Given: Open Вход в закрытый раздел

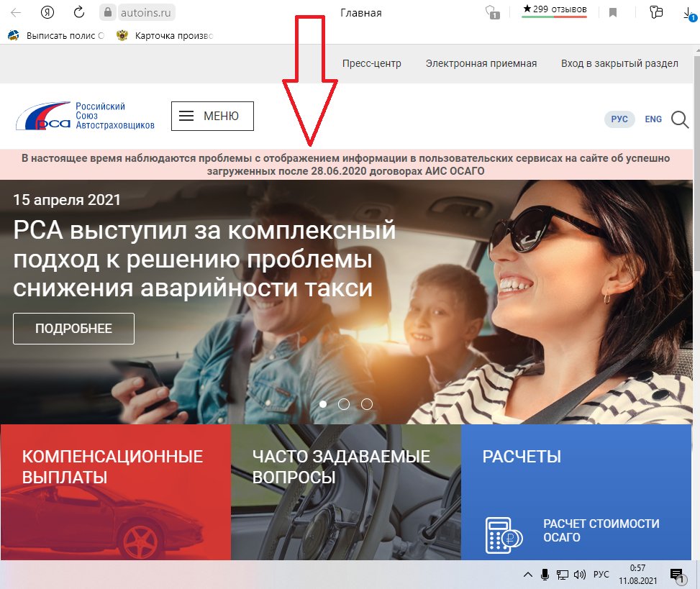Looking at the screenshot, I should [619, 63].
